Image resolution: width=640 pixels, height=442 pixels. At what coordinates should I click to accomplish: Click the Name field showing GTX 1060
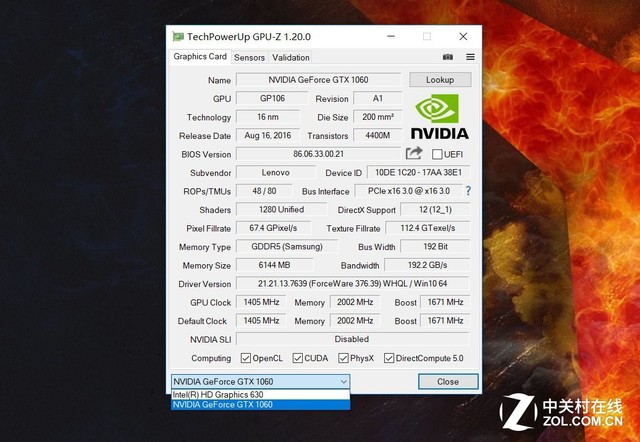(318, 80)
